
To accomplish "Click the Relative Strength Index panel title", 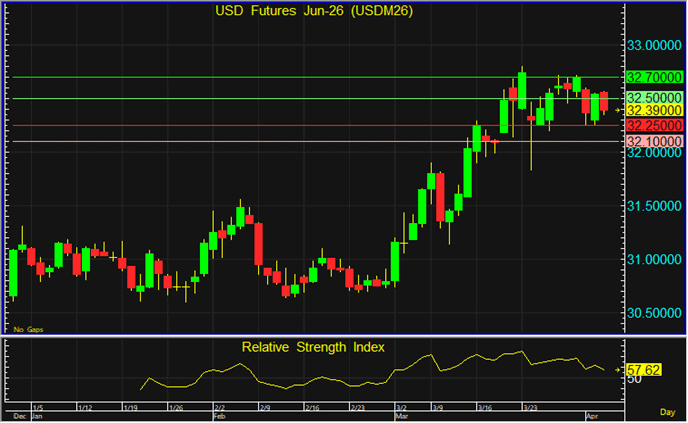I will pyautogui.click(x=314, y=347).
